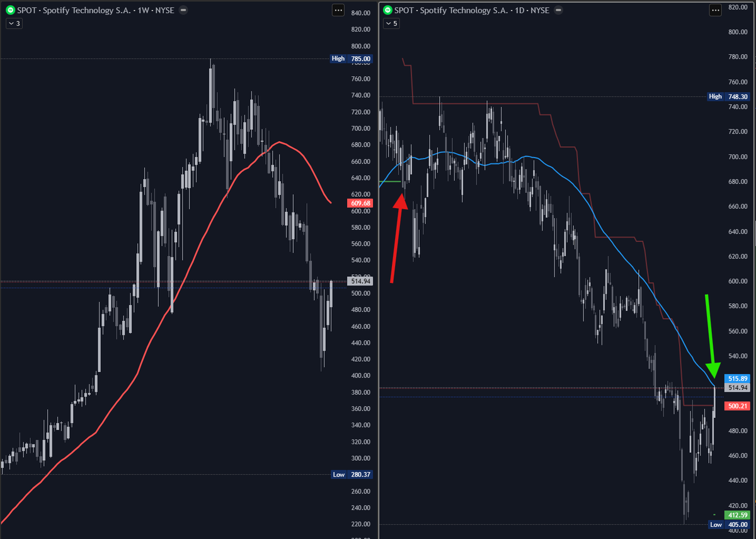Open the three-dot menu on the weekly chart
756x539 pixels.
click(338, 10)
